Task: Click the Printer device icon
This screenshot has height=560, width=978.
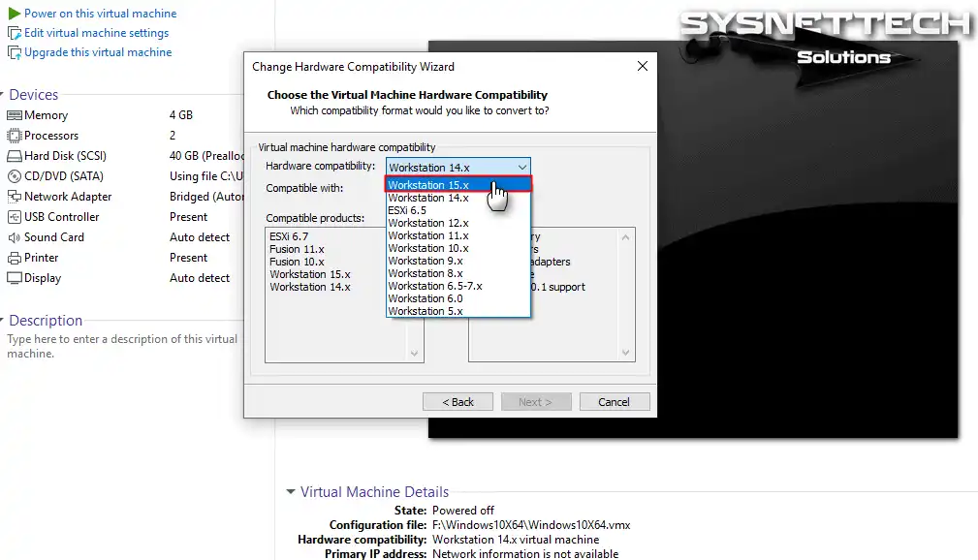Action: click(x=14, y=258)
